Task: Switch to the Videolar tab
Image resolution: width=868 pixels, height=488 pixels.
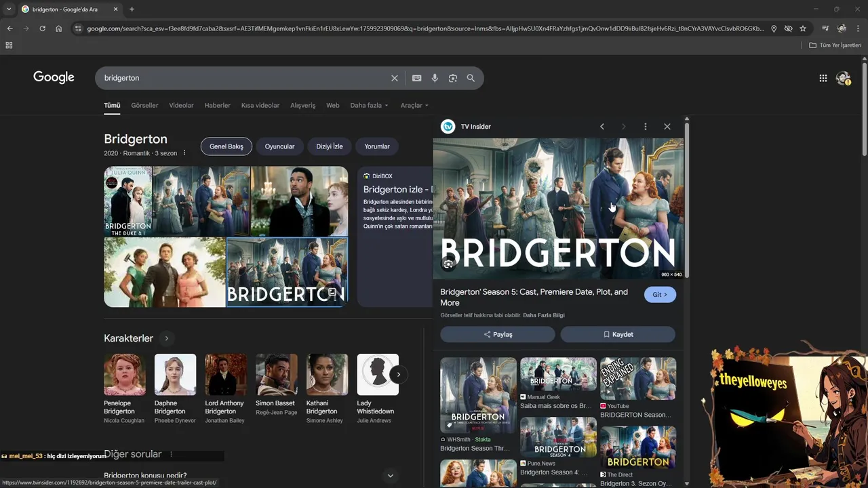Action: [181, 105]
